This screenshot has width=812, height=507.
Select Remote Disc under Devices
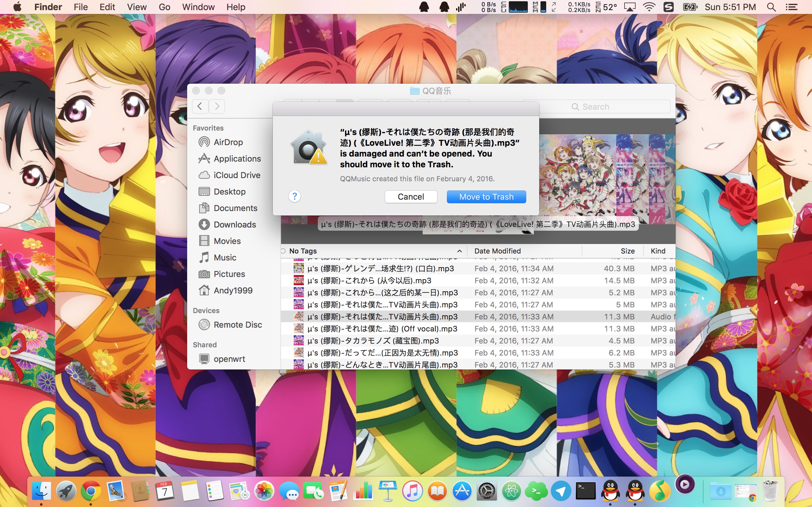(x=238, y=324)
